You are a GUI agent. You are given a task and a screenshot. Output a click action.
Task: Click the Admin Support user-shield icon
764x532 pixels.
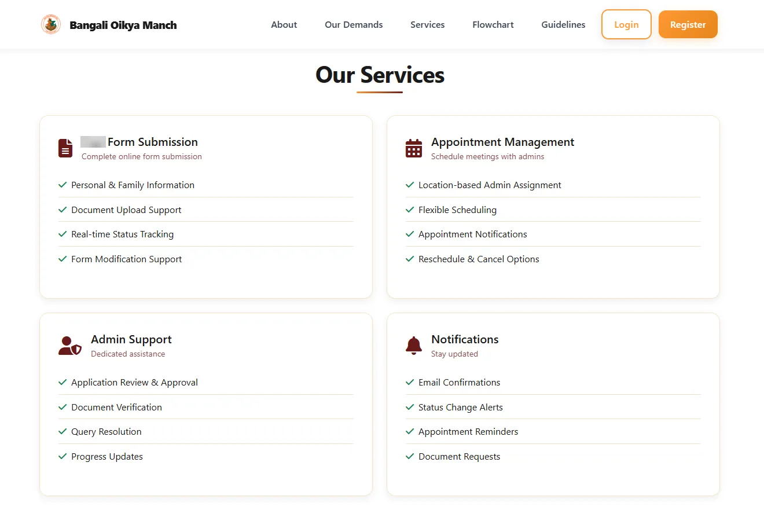point(70,346)
